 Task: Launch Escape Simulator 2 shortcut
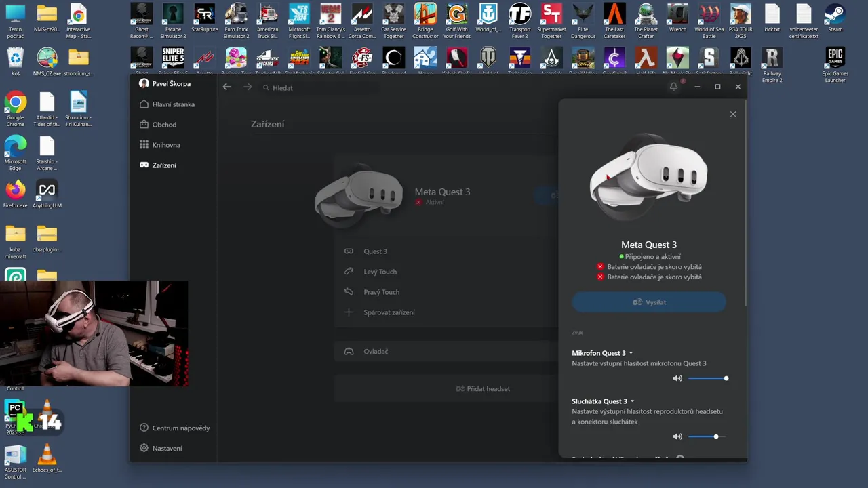pyautogui.click(x=173, y=22)
